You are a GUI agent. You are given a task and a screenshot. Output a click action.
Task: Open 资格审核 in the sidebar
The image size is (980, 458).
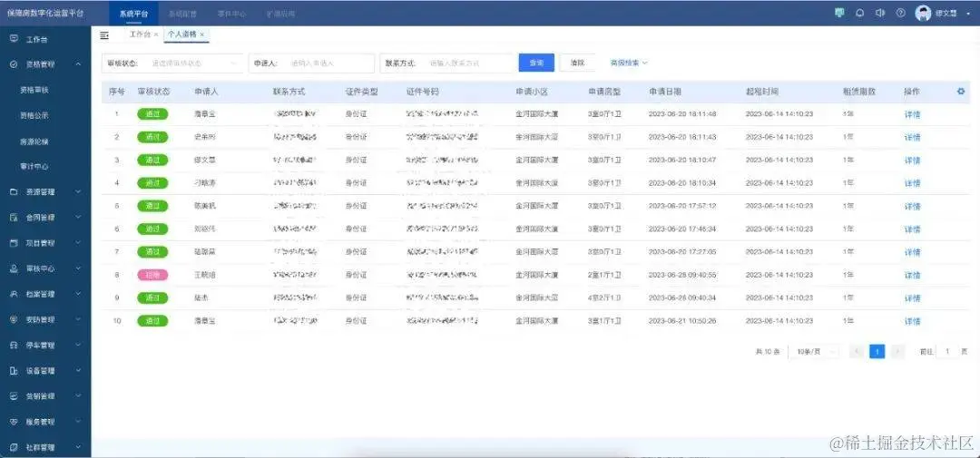(x=34, y=90)
